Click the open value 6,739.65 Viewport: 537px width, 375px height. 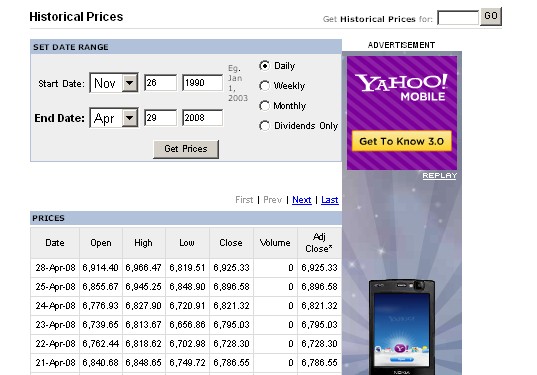coord(100,325)
